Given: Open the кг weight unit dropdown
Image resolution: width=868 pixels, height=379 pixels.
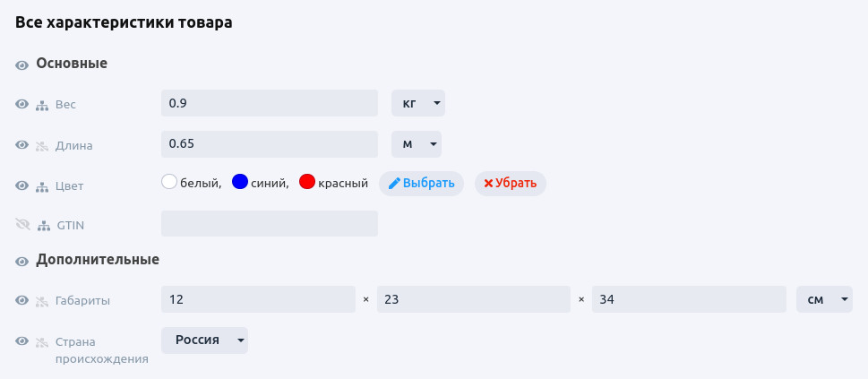Looking at the screenshot, I should [x=418, y=103].
